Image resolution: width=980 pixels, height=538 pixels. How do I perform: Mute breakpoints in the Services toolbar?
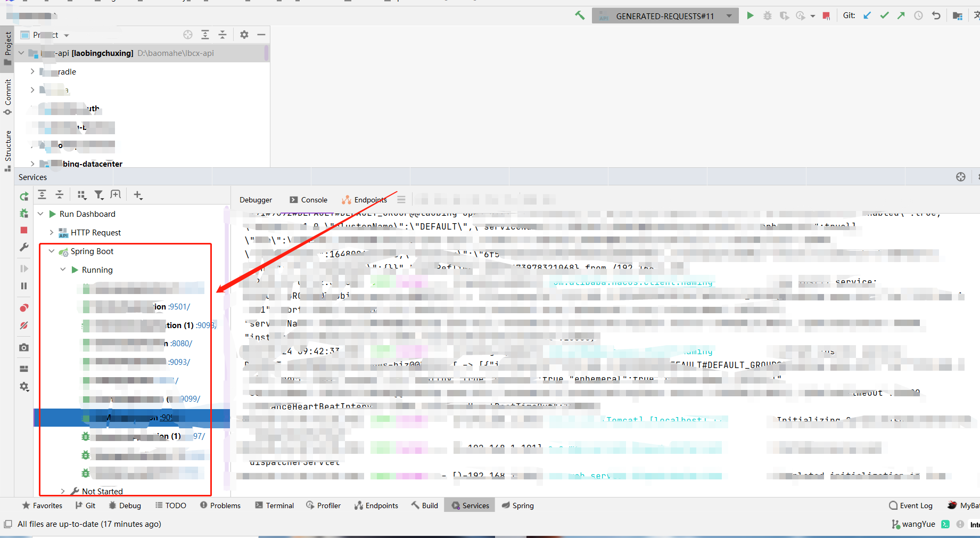point(23,325)
